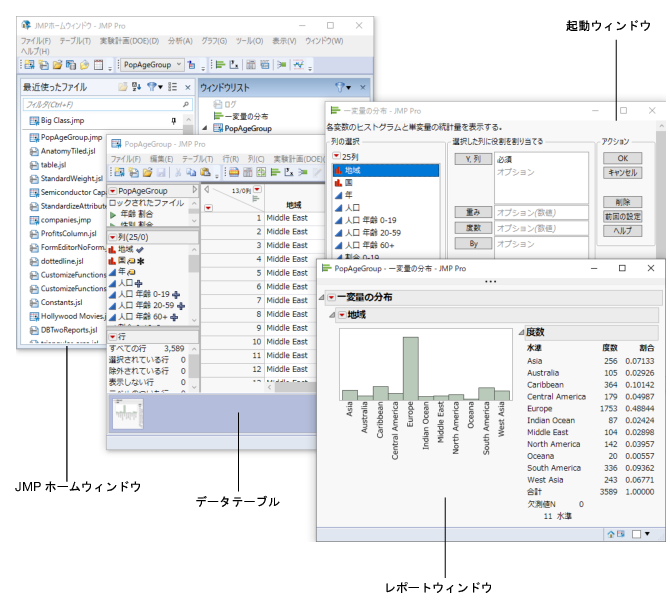Click Fit Y by X icon in home window toolbar
The width and height of the screenshot is (670, 602).
(x=234, y=65)
